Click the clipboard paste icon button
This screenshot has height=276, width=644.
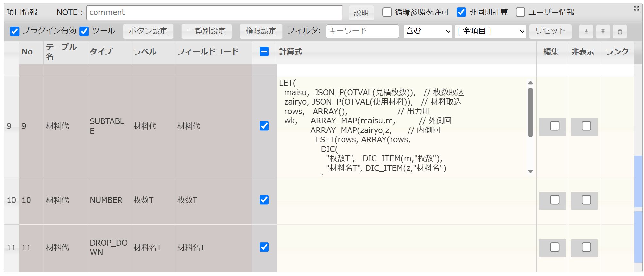coord(620,31)
